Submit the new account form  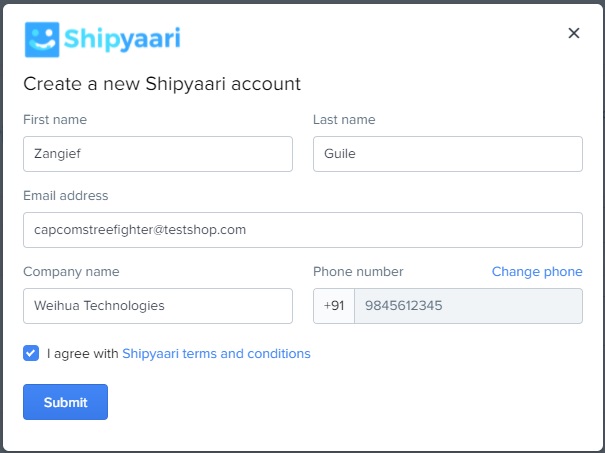point(66,402)
